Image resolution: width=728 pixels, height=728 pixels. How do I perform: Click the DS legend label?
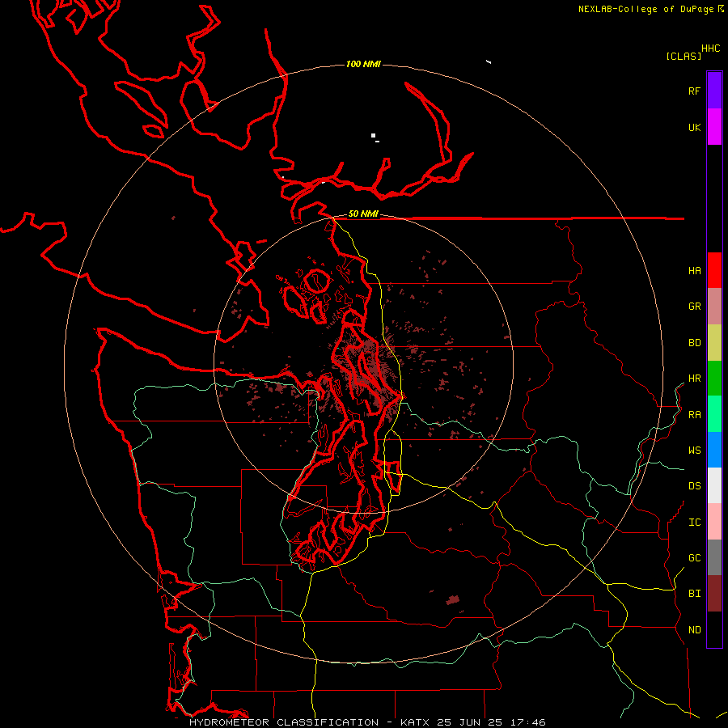coord(694,486)
